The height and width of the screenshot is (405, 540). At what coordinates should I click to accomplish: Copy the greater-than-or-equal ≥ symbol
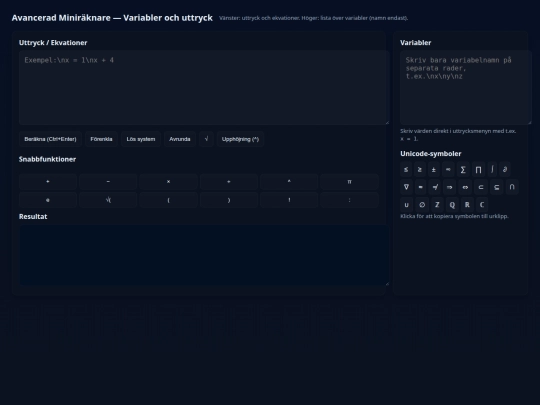[420, 169]
